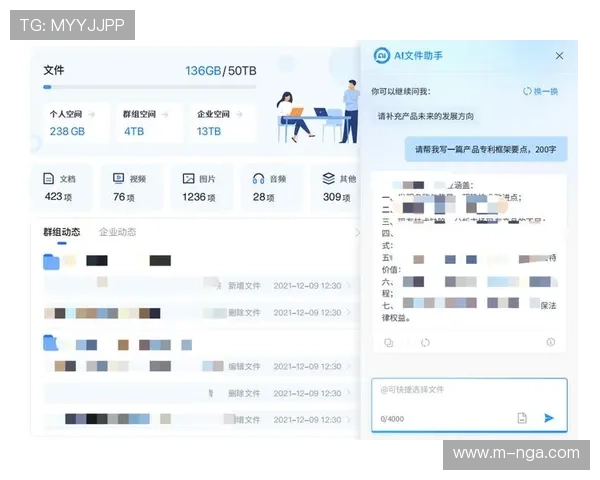Click the 0/4000 character counter
Image resolution: width=600 pixels, height=480 pixels.
(392, 419)
